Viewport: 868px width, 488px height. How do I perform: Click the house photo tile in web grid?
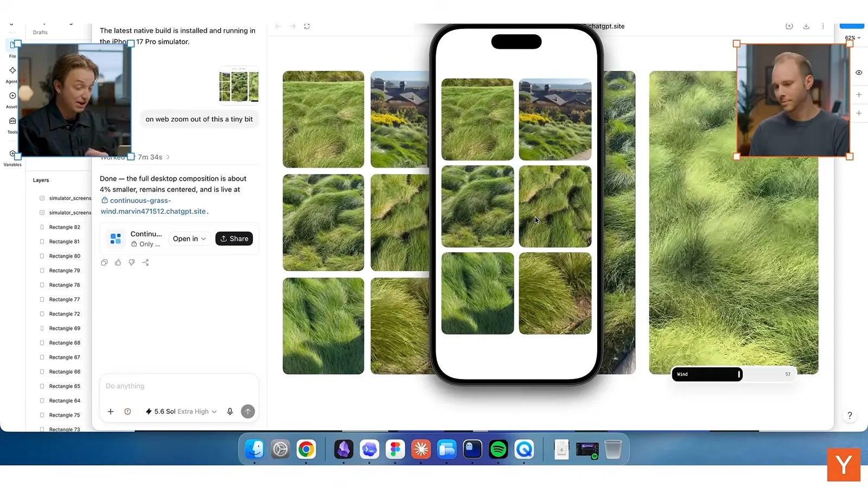[x=400, y=119]
